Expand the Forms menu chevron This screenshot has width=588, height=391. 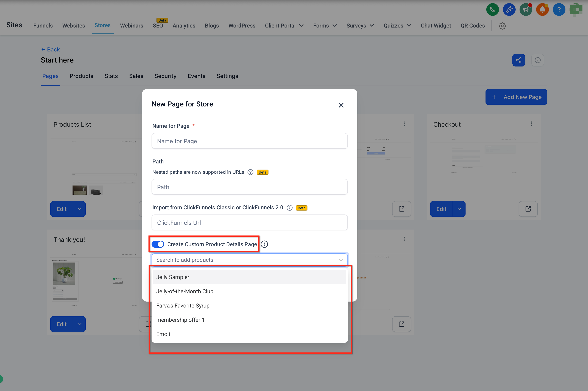335,26
